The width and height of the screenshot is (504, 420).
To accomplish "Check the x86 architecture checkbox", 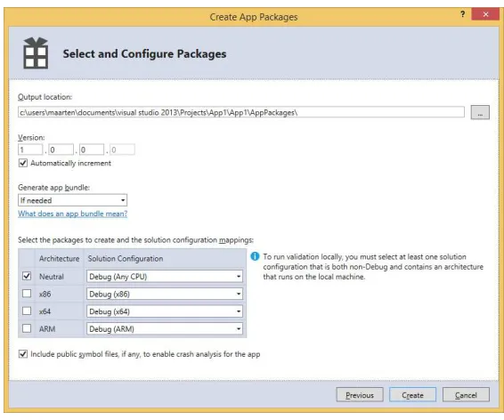I will coord(27,294).
